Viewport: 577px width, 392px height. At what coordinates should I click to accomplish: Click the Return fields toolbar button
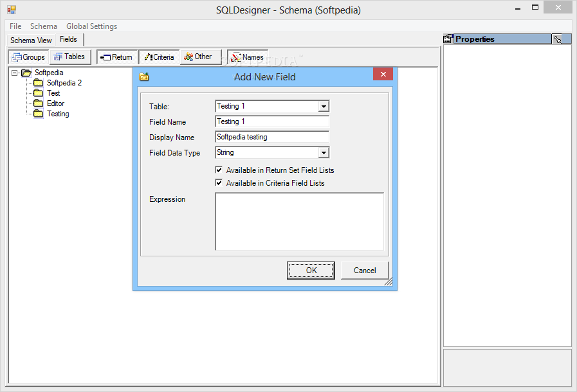click(x=117, y=57)
